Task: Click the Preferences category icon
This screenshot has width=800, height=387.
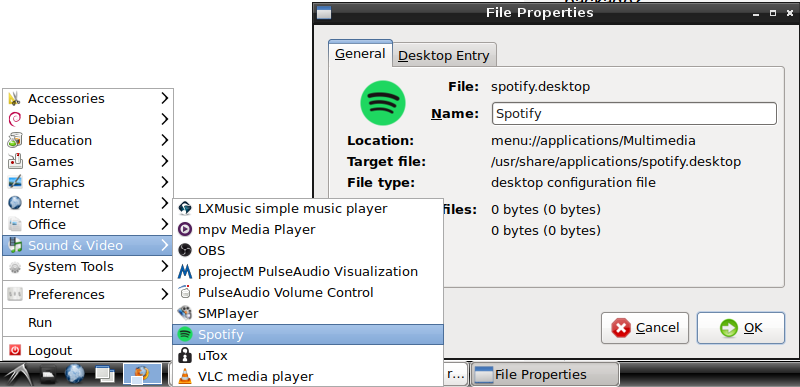Action: 15,294
